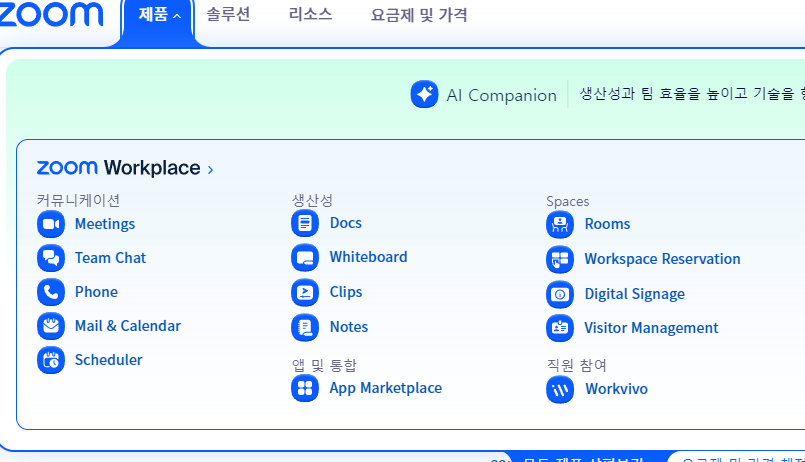Click the Notes notepad icon
805x462 pixels.
pyautogui.click(x=305, y=327)
